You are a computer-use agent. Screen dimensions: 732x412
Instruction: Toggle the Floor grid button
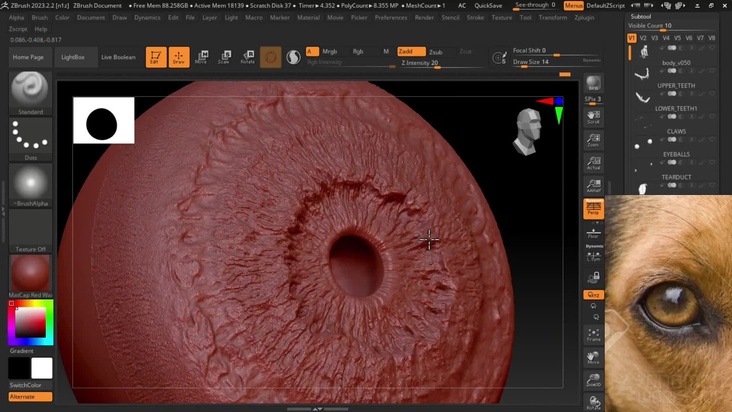tap(593, 232)
